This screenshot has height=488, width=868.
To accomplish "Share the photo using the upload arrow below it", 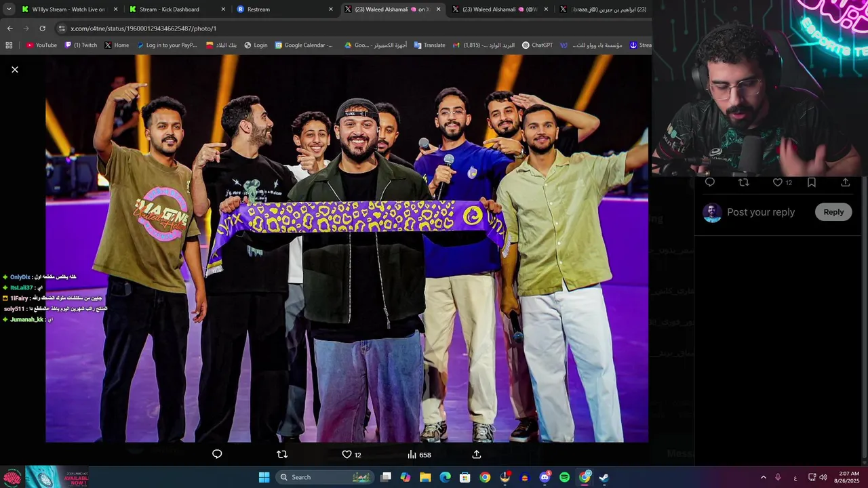I will 477,454.
